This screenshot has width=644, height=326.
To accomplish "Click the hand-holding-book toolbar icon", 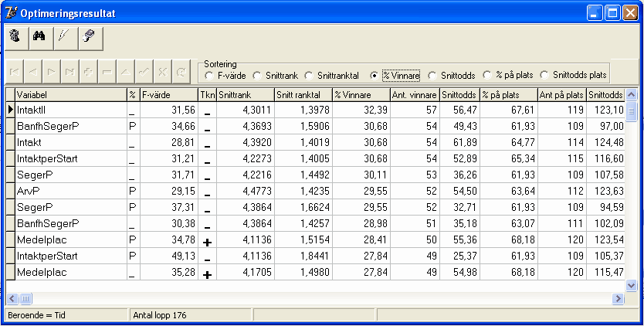I will pyautogui.click(x=90, y=38).
